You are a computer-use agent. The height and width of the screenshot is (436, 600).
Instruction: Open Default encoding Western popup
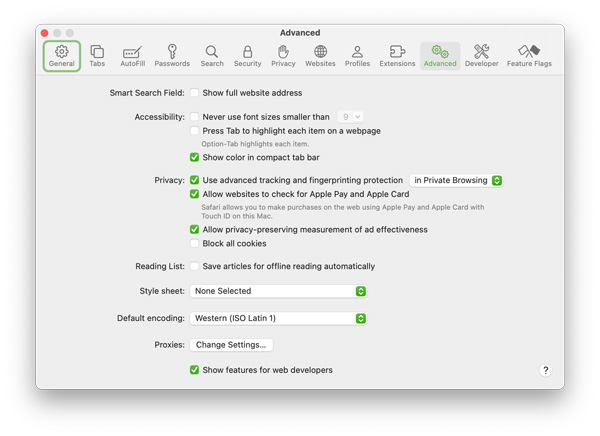click(278, 318)
